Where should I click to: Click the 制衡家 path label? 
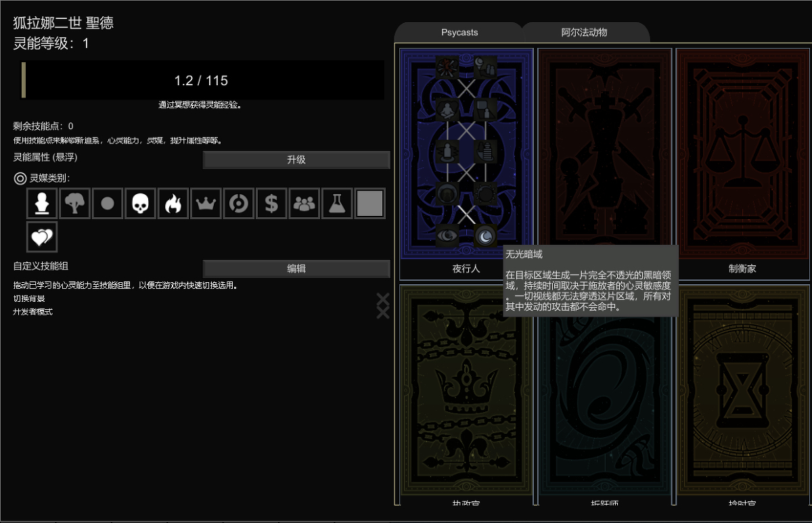click(x=743, y=269)
